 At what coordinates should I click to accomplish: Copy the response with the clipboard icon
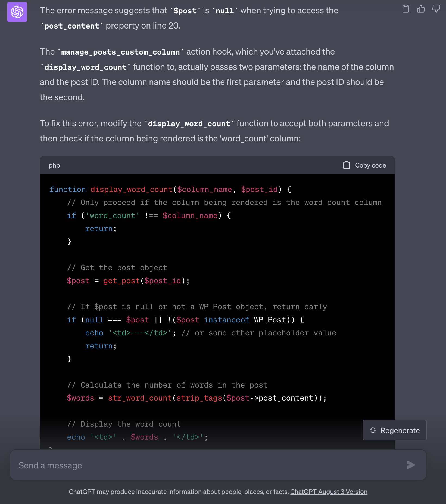406,9
